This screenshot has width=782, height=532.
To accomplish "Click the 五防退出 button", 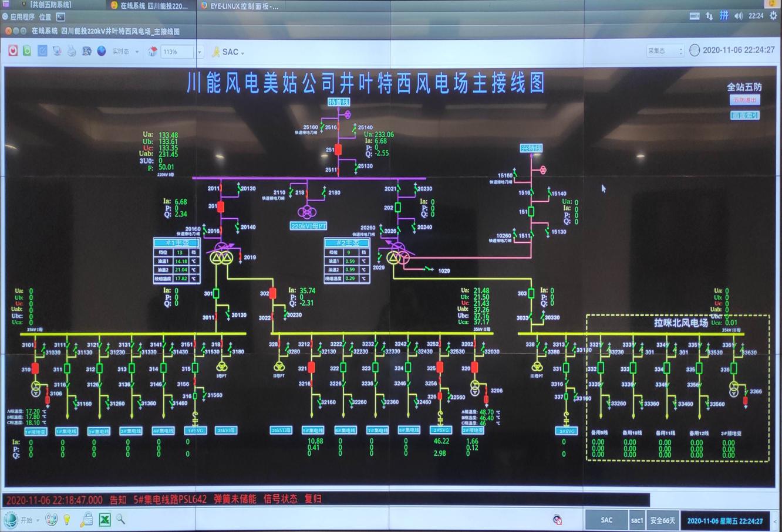I will (x=744, y=100).
